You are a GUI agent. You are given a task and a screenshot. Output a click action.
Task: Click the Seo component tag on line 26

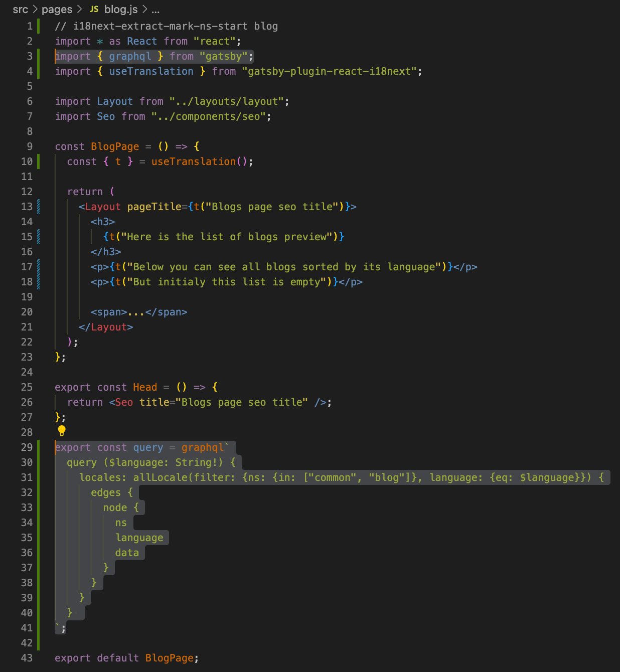[x=124, y=402]
